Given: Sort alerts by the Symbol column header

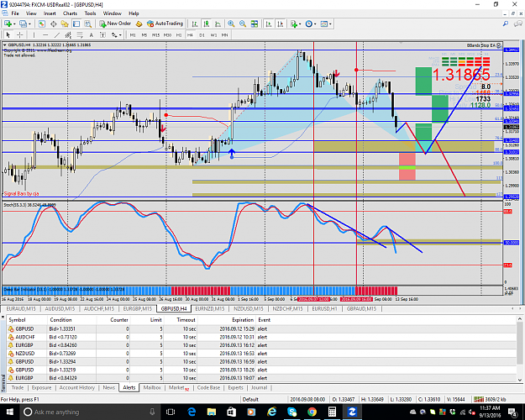Looking at the screenshot, I should pyautogui.click(x=17, y=320).
